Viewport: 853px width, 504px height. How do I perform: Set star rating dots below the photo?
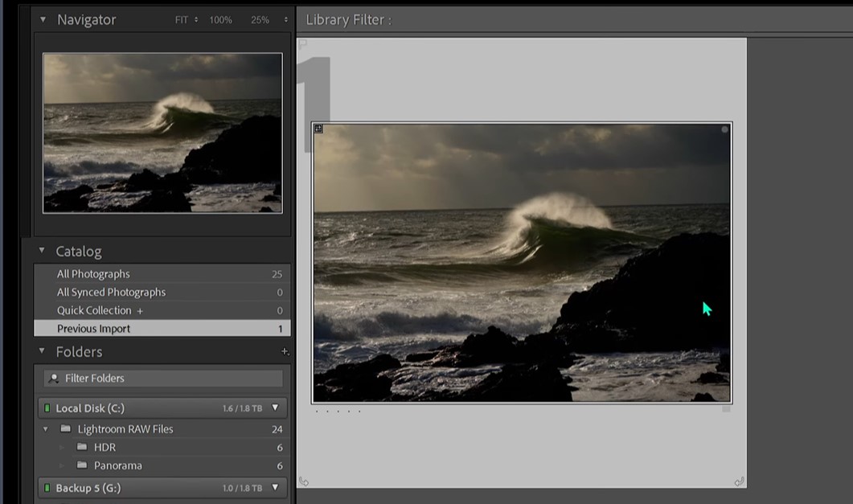coord(338,412)
